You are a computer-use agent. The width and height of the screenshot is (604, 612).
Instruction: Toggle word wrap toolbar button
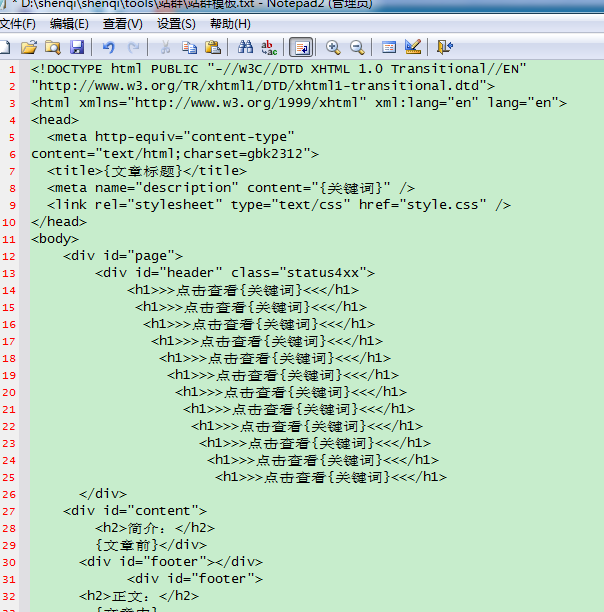pyautogui.click(x=301, y=47)
